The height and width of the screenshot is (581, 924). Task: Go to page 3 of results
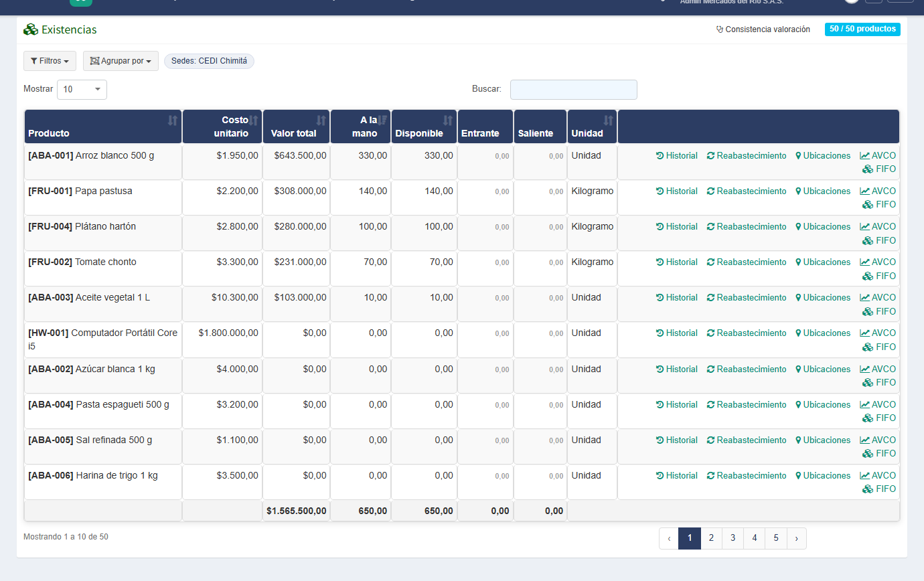coord(733,538)
